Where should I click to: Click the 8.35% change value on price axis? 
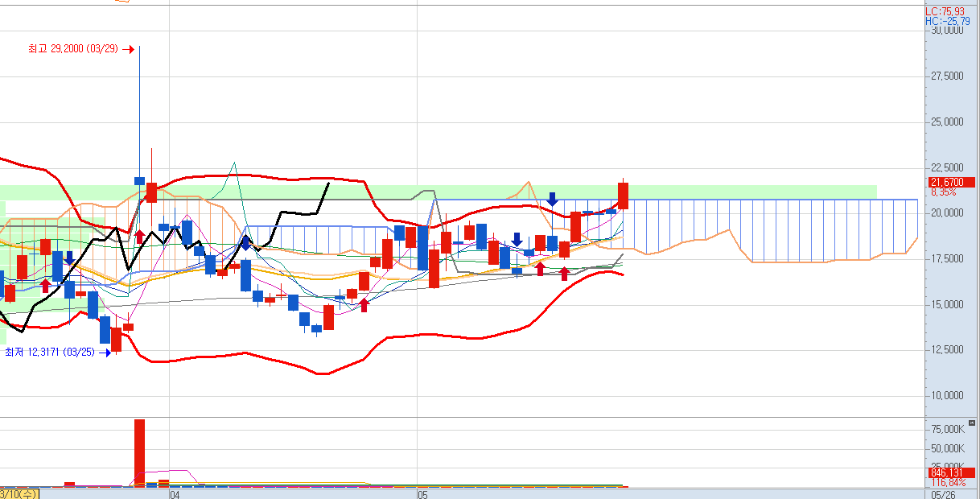(x=943, y=192)
